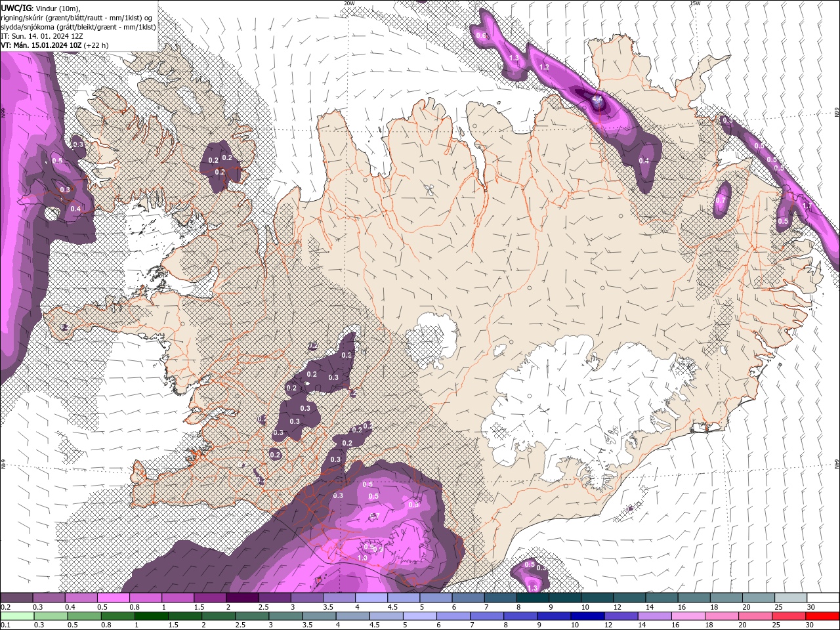Viewport: 840px width, 630px height.
Task: Click the "Vindur (10m)," heading text
Action: tap(58, 8)
